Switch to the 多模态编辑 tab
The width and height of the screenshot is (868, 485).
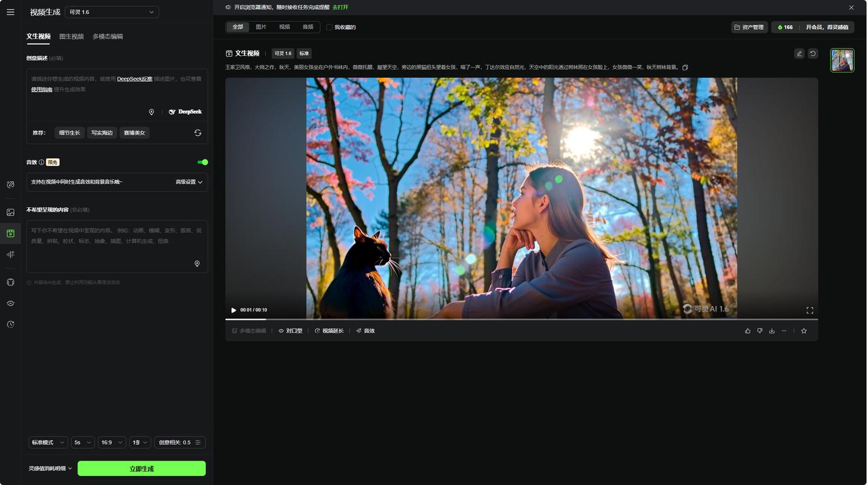pyautogui.click(x=108, y=36)
